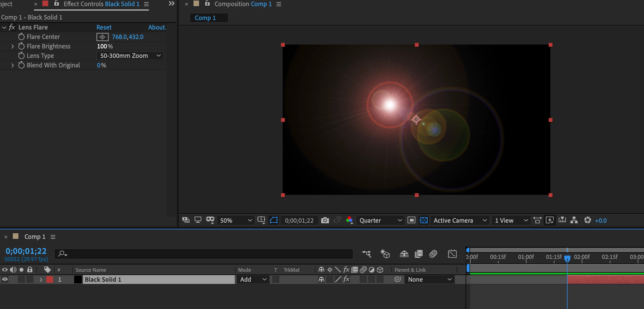Open the Effect Controls panel menu
Viewport: 644px width, 309px height.
click(146, 4)
